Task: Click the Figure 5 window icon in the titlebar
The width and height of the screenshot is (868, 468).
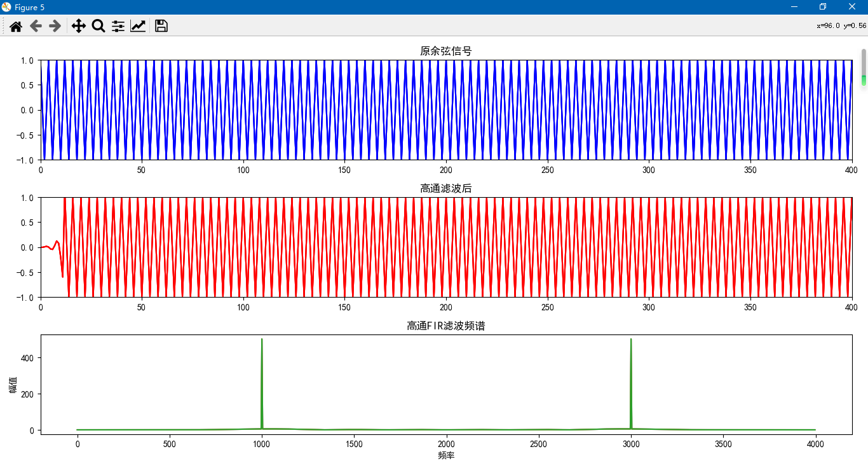Action: [6, 6]
